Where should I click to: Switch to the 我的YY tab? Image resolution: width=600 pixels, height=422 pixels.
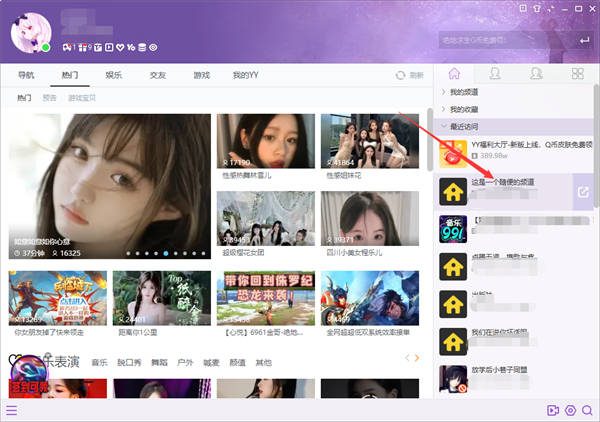tap(246, 75)
